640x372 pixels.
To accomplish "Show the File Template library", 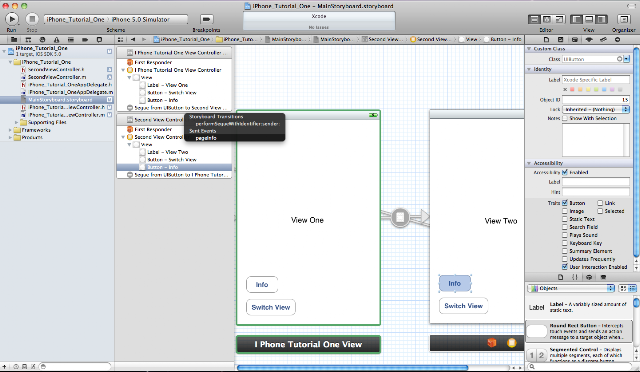I will (x=560, y=277).
